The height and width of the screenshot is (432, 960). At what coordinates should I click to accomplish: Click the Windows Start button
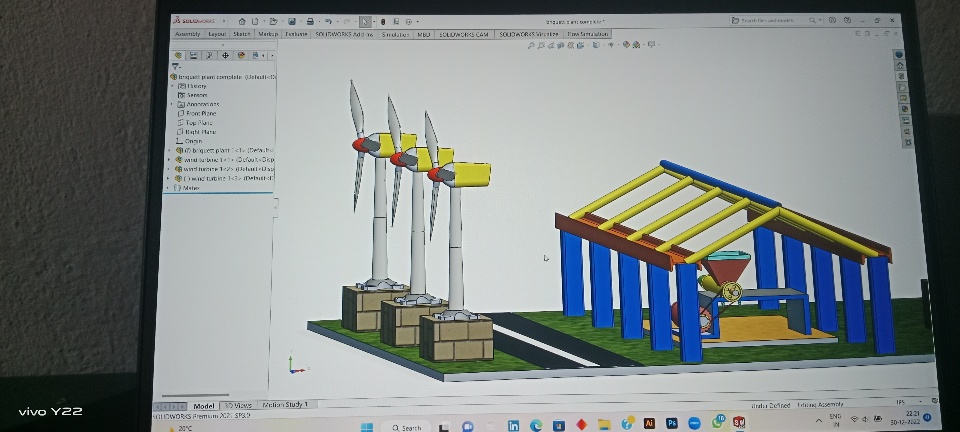(367, 426)
